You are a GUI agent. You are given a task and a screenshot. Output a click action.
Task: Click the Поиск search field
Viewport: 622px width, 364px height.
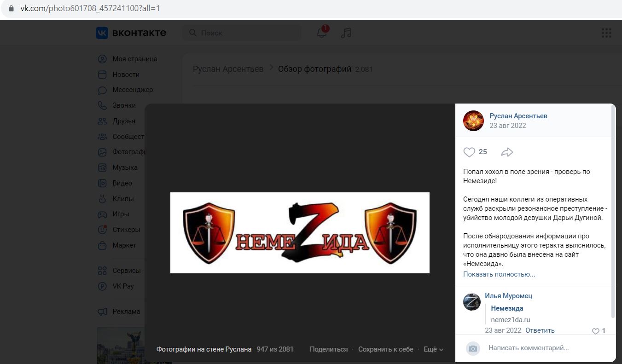(x=242, y=33)
